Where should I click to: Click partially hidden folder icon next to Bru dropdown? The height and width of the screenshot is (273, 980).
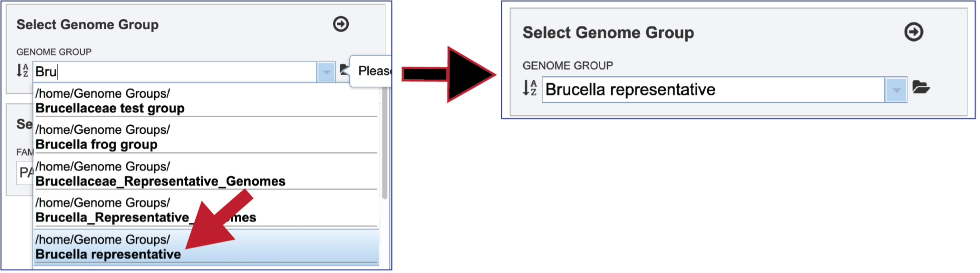coord(344,70)
